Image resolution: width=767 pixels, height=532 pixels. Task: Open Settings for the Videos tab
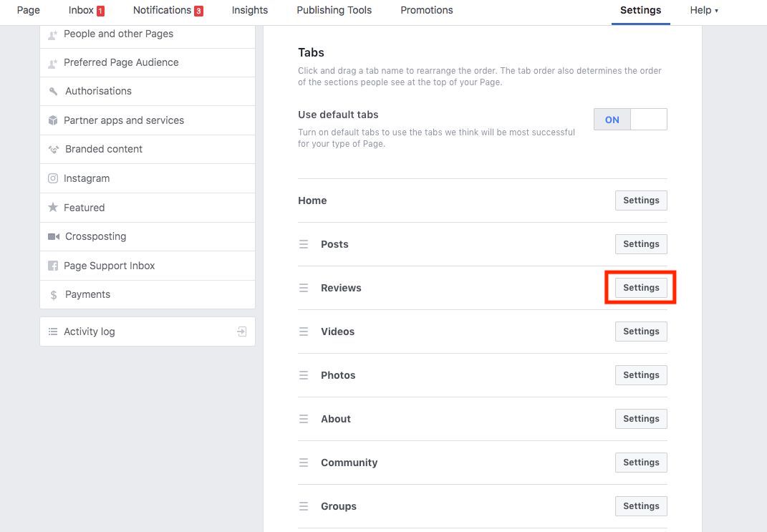pyautogui.click(x=641, y=332)
